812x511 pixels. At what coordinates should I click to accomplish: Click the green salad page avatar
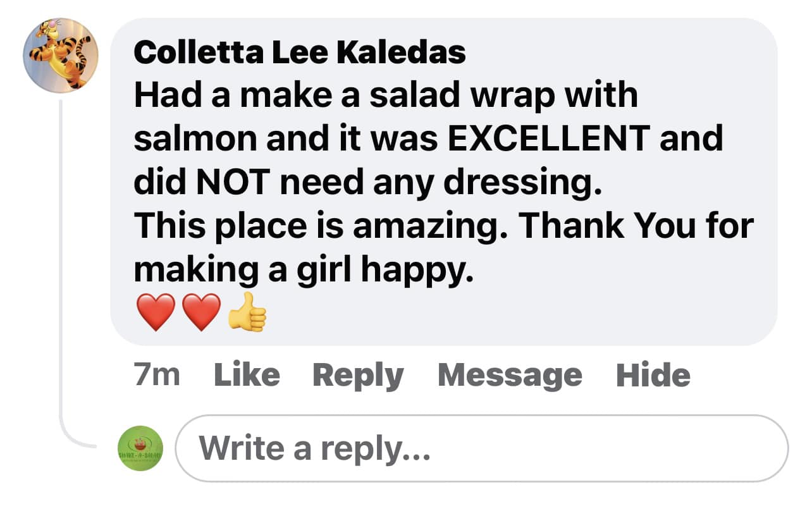tap(140, 448)
